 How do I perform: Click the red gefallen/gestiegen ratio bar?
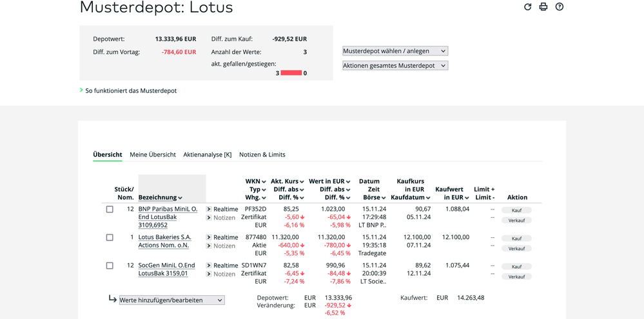tap(291, 73)
